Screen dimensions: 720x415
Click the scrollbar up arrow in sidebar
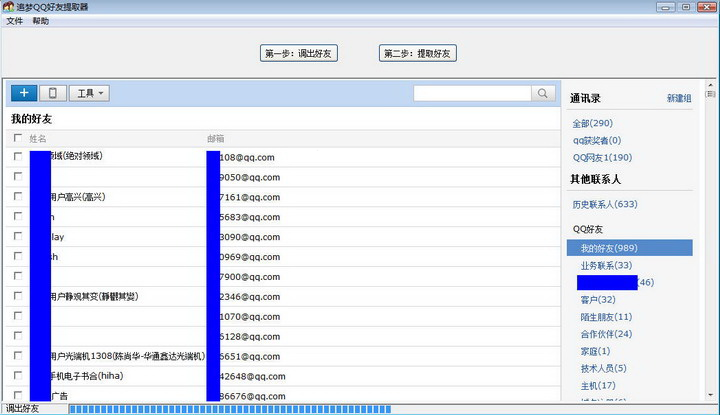click(x=710, y=85)
